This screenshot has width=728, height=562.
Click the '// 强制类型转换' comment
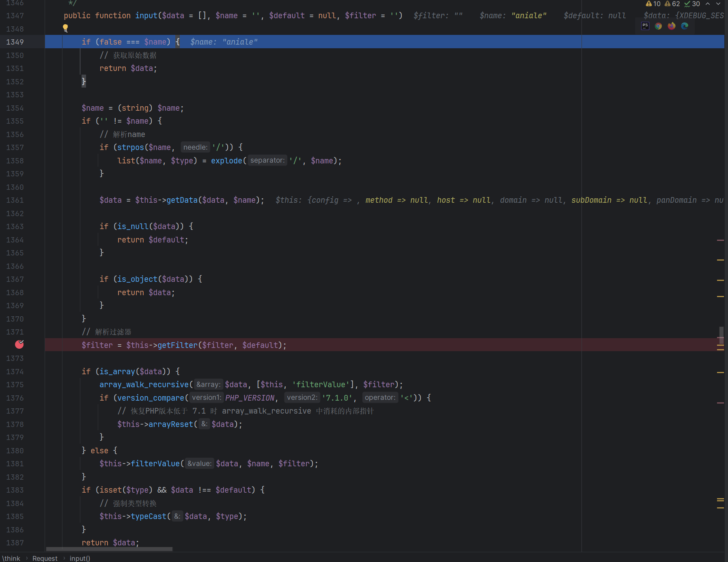pyautogui.click(x=128, y=503)
